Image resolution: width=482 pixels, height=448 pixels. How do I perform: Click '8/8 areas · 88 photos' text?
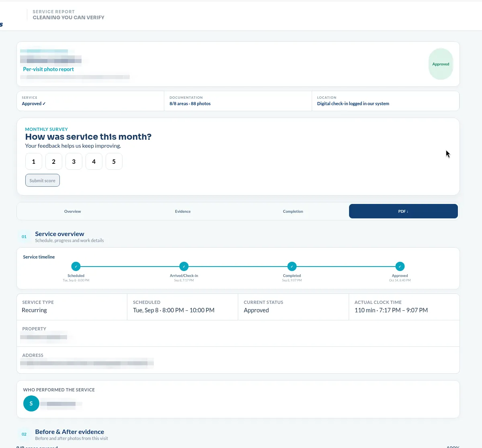point(190,104)
